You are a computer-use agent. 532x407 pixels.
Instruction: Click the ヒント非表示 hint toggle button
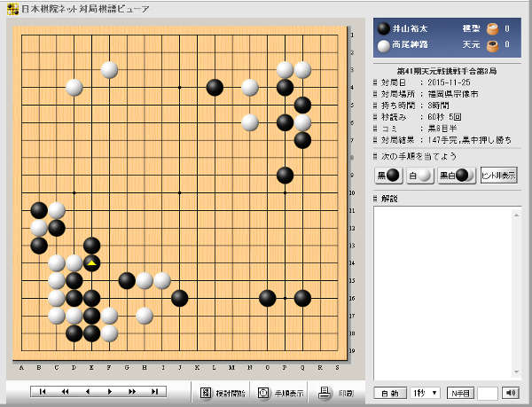coord(498,176)
